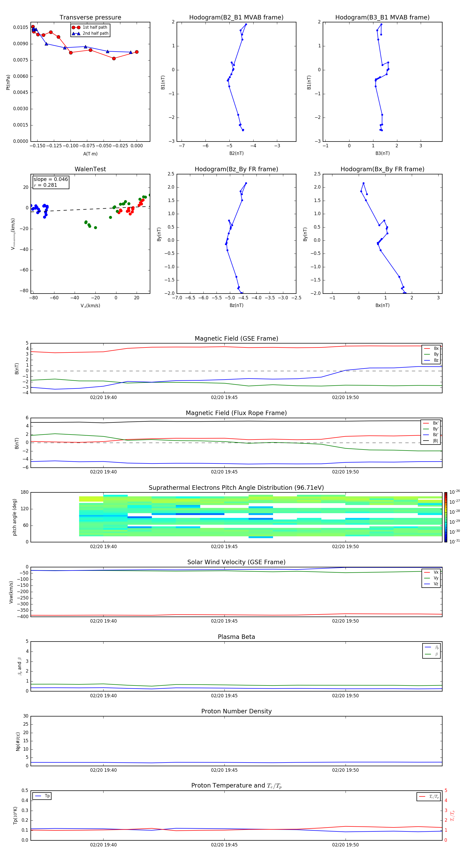473x868 pixels.
Task: Click the 'Hodogram(B2_B1 MVAB frame)' title
Action: tap(236, 18)
